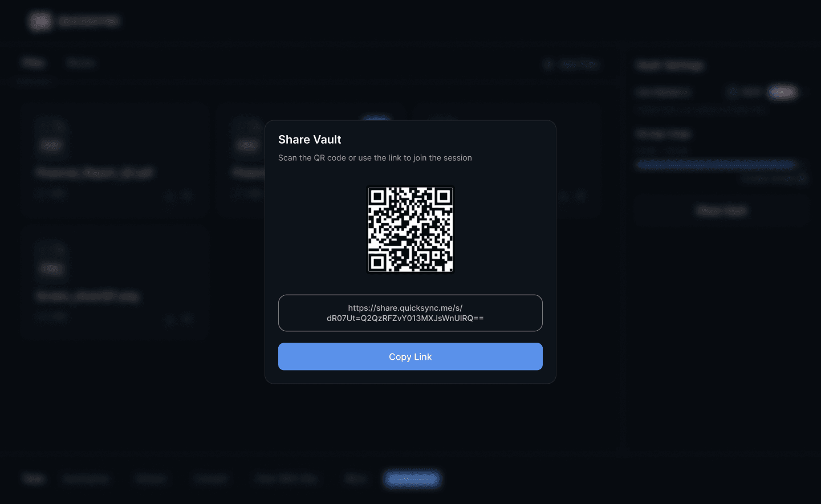Image resolution: width=821 pixels, height=504 pixels.
Task: Click the upload icon beside the top-right action button
Action: tap(548, 64)
